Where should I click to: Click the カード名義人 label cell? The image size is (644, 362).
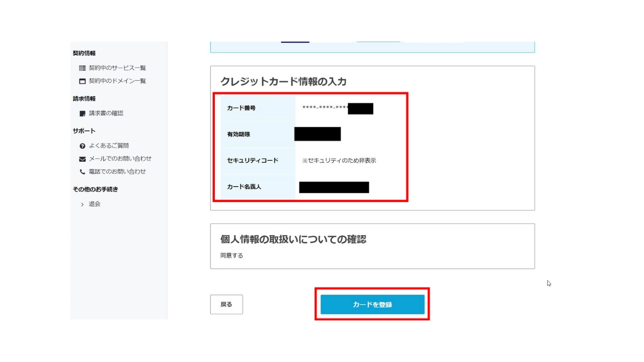(258, 187)
